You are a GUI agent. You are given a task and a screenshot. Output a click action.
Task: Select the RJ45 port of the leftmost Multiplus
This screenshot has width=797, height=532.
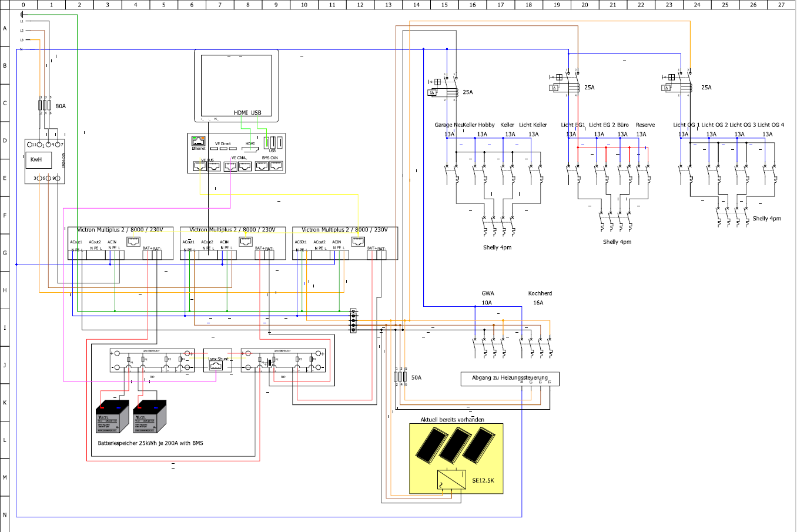click(133, 241)
